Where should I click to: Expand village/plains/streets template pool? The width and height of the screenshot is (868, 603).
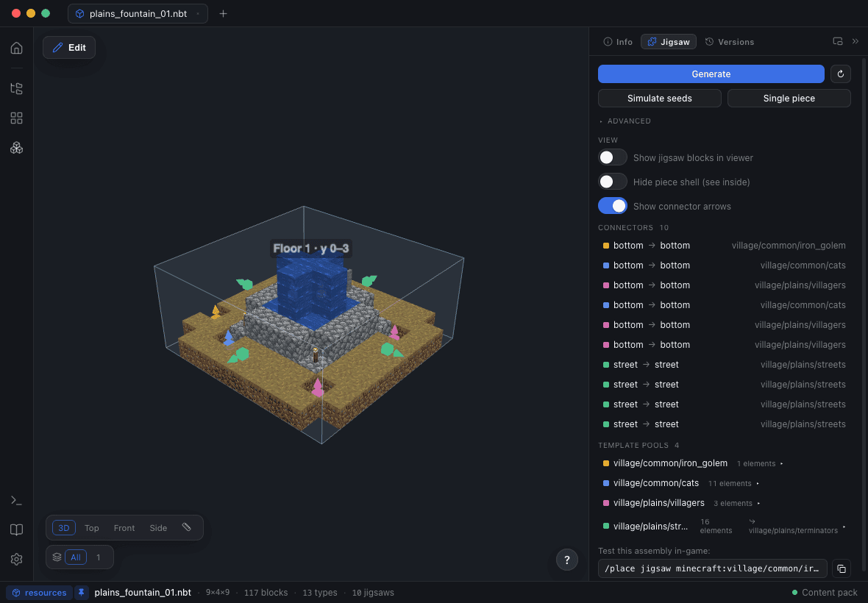click(x=724, y=526)
